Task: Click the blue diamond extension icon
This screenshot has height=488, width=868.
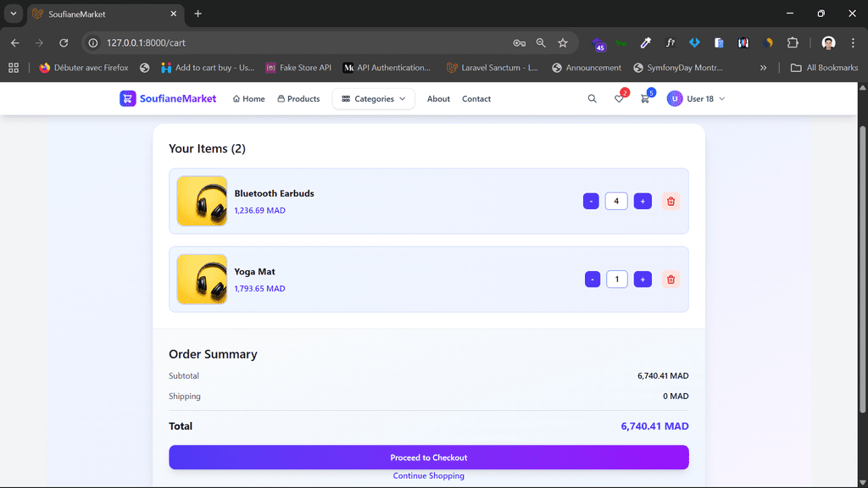Action: click(x=694, y=42)
